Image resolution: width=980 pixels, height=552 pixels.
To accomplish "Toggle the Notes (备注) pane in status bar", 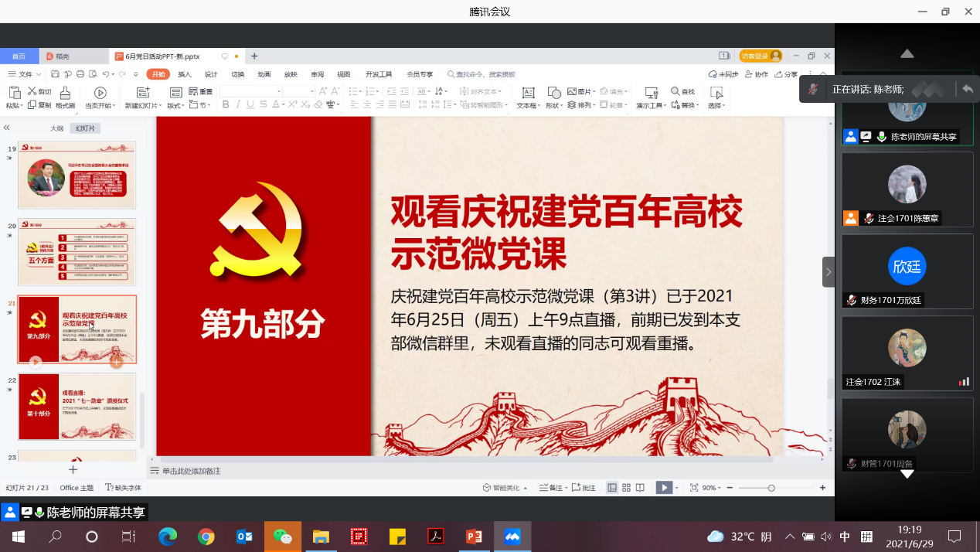I will tap(553, 488).
